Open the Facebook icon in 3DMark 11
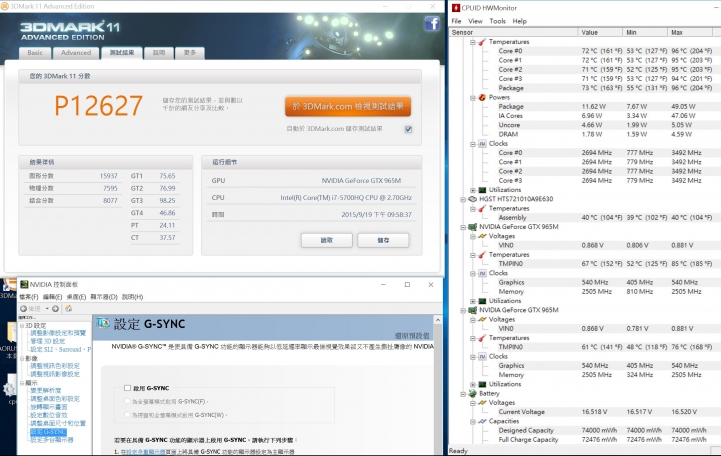Screen dimensions: 721x456 tap(432, 23)
